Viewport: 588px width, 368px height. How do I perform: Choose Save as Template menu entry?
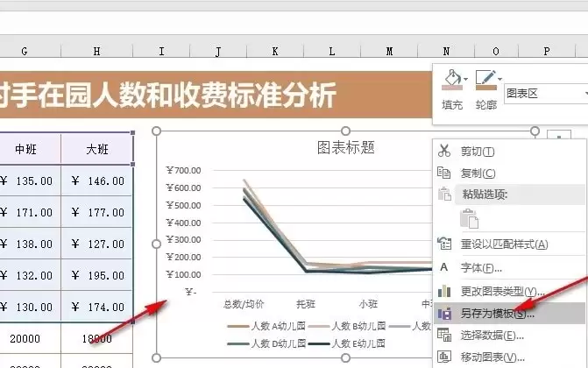(x=509, y=313)
